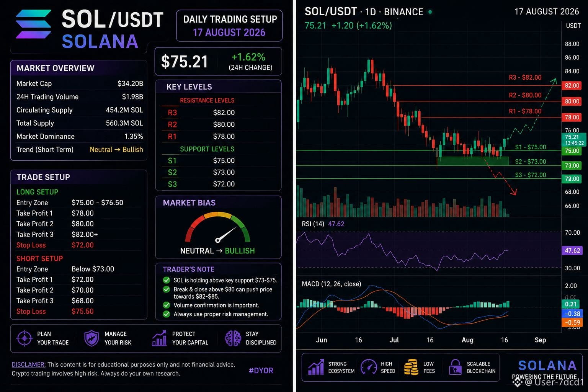Click the 'R2 - $80.00' label on the chart

tap(525, 95)
